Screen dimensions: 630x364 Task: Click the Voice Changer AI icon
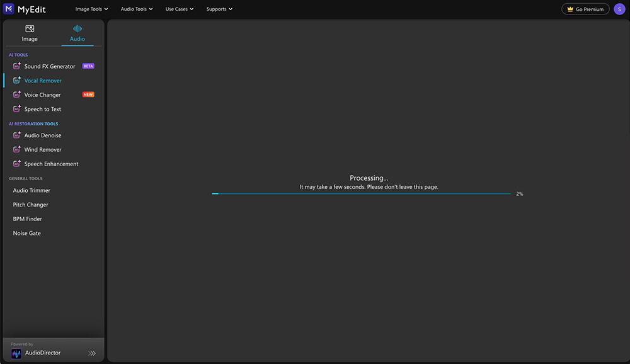pos(17,94)
